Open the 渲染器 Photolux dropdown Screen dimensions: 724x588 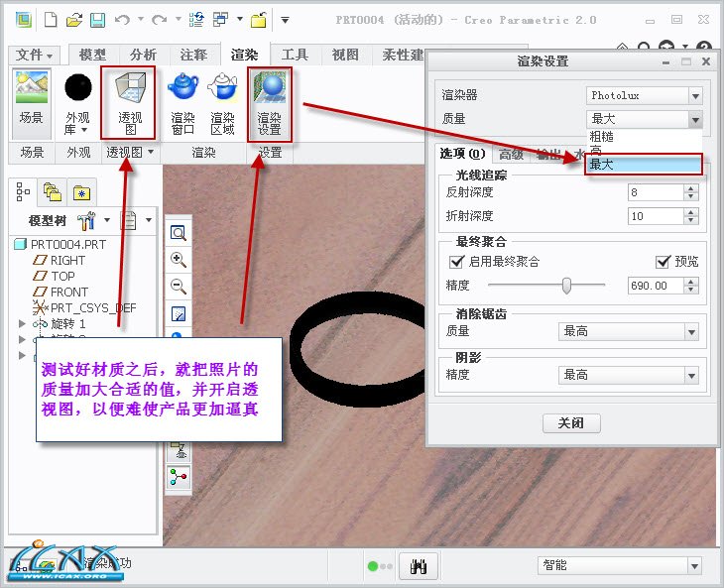coord(645,95)
